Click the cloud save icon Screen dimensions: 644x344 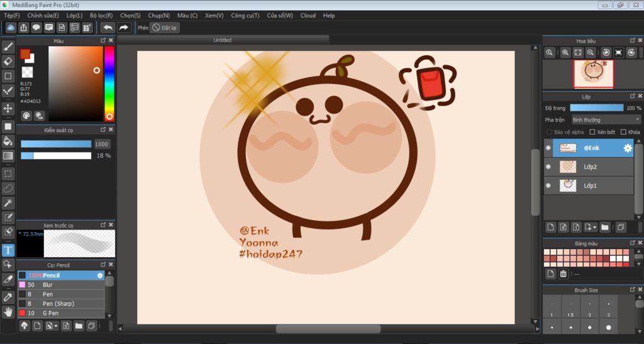click(x=11, y=28)
